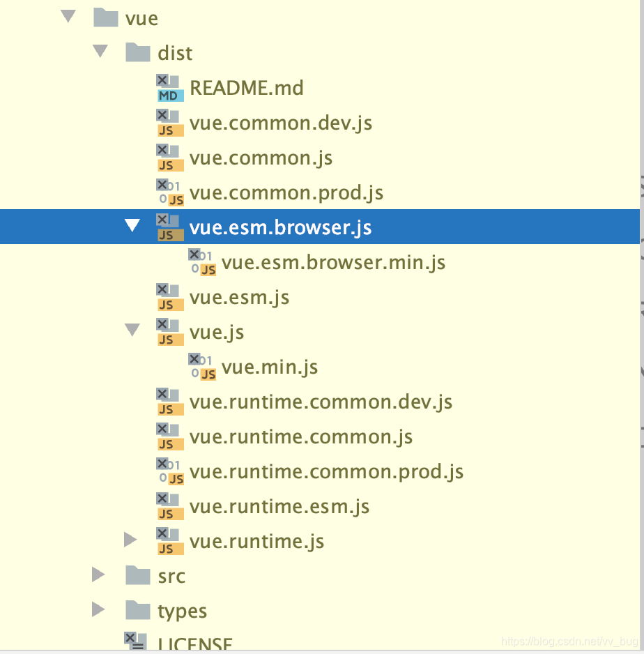Image resolution: width=644 pixels, height=654 pixels.
Task: Select vue.runtime.common.js file name
Action: (301, 438)
